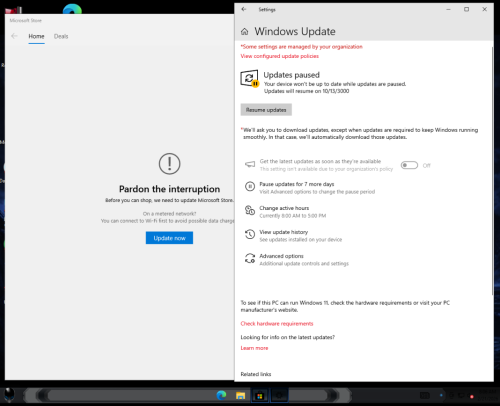Switch to the Deals tab
Screen dimensions: 500x406
61,36
